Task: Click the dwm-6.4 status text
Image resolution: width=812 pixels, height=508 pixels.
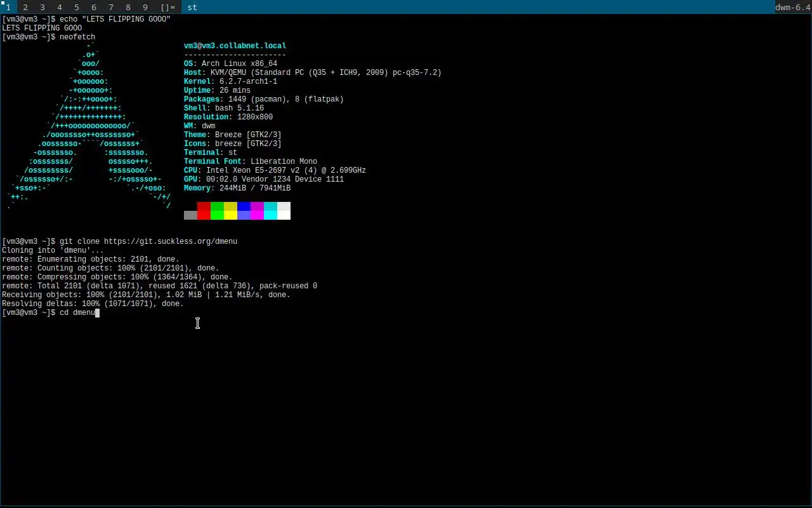Action: (x=793, y=7)
